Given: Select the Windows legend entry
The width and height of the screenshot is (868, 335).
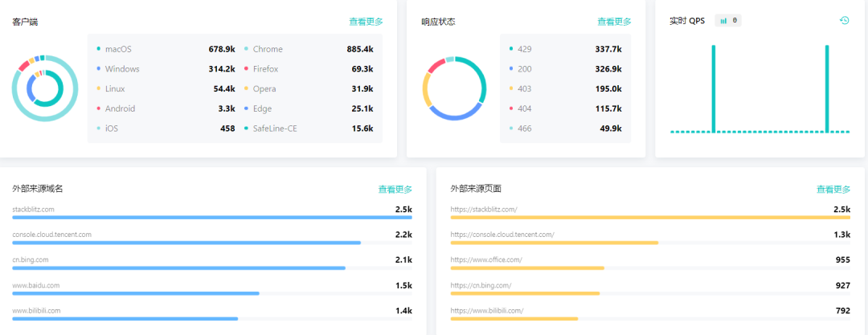Looking at the screenshot, I should [x=166, y=69].
